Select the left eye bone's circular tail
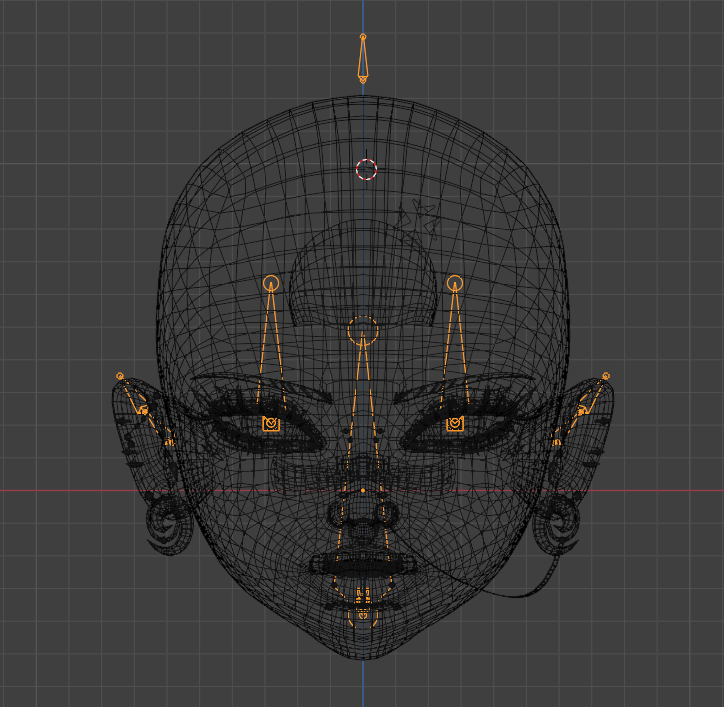The image size is (724, 707). click(271, 283)
